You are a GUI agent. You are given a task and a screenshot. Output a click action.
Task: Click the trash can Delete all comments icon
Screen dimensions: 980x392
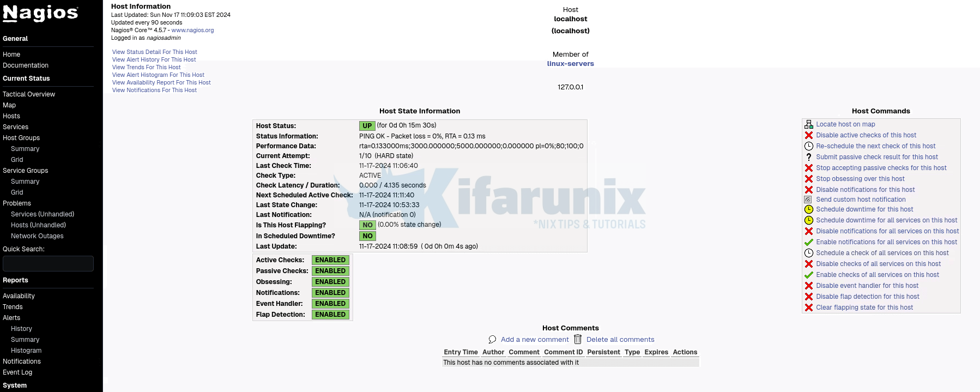578,340
